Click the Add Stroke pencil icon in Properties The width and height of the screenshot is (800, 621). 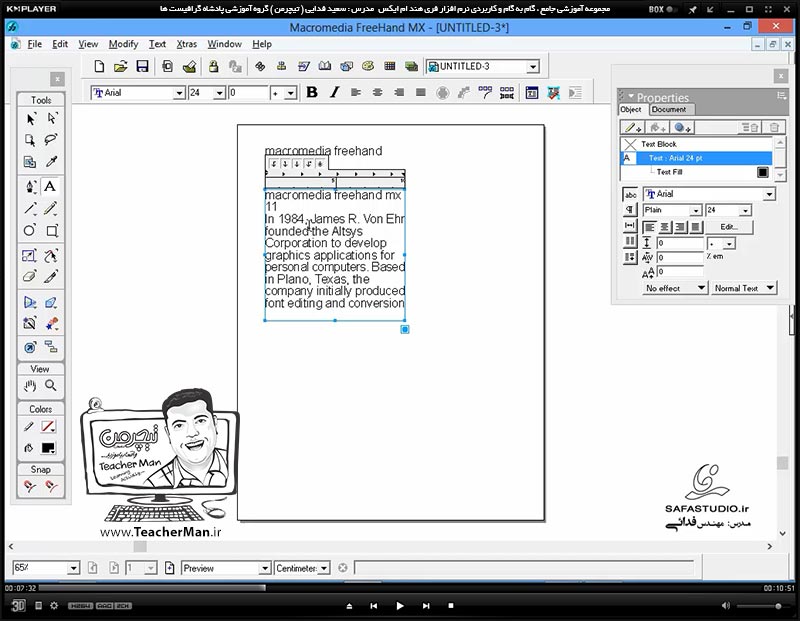[x=633, y=128]
